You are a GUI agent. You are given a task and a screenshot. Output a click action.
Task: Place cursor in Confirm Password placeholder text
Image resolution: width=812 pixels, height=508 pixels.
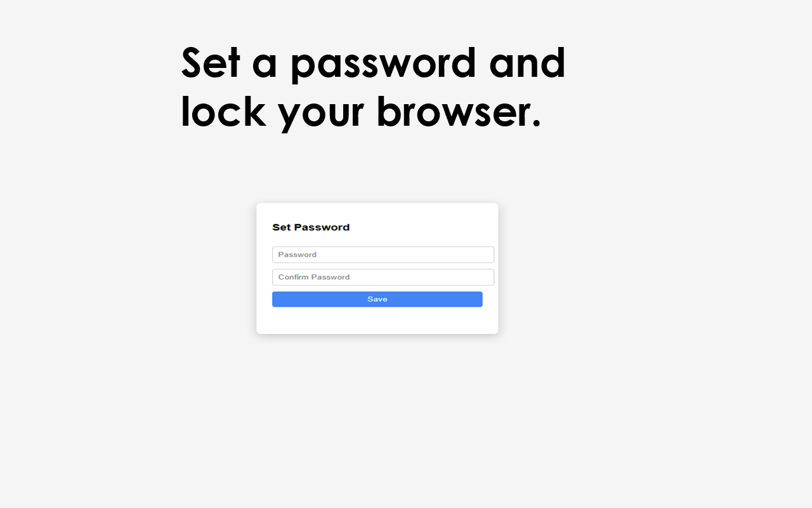point(314,277)
